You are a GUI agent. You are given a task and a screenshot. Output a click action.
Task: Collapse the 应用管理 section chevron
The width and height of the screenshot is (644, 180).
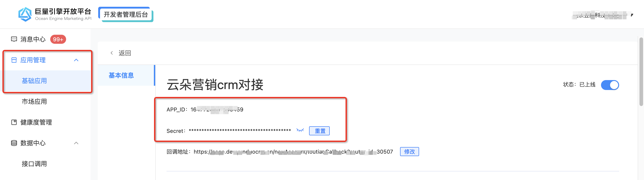click(76, 60)
